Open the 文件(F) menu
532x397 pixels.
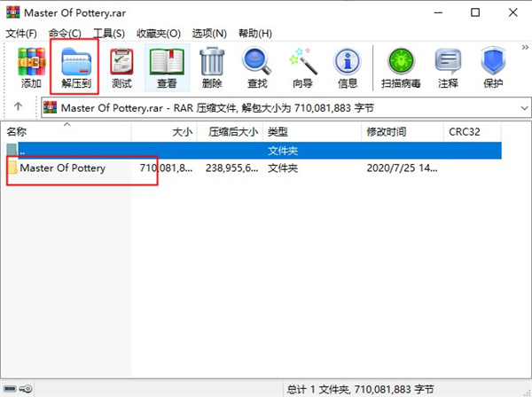[21, 33]
